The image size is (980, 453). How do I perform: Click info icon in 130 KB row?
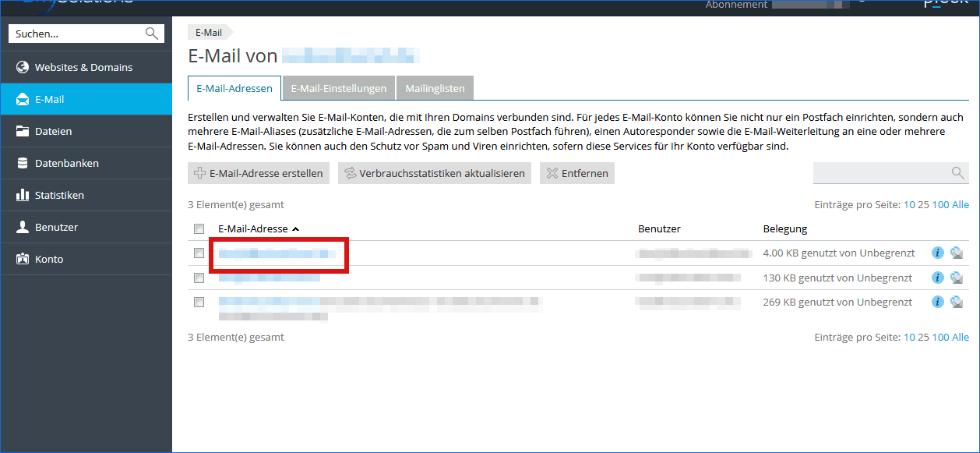[x=938, y=278]
